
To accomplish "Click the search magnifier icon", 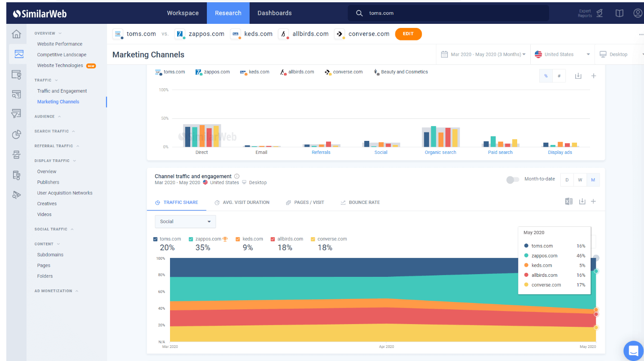I will point(359,13).
